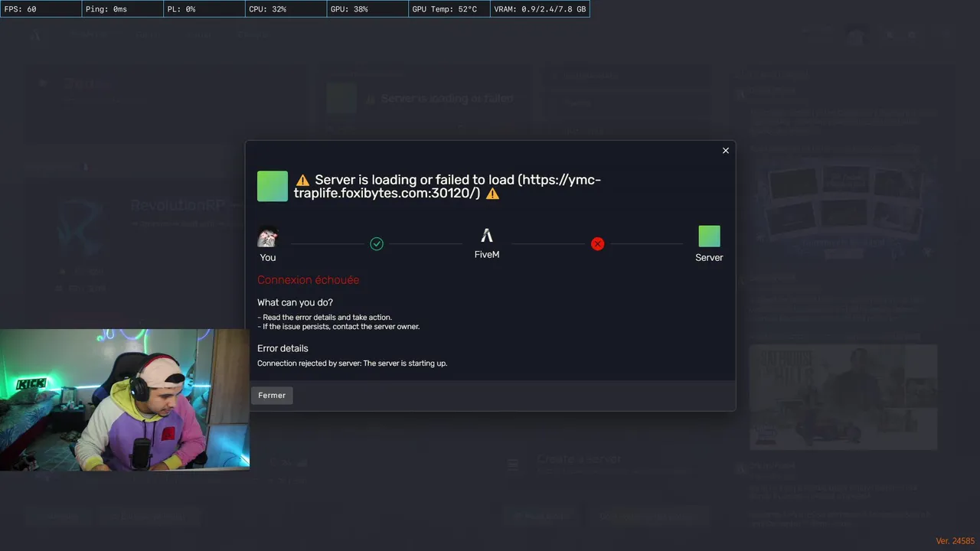
Task: Click the streamer webcam overlay
Action: [125, 399]
